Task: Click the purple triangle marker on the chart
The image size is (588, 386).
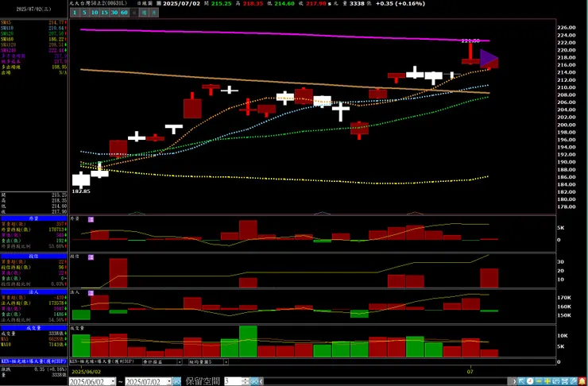Action: (x=489, y=59)
